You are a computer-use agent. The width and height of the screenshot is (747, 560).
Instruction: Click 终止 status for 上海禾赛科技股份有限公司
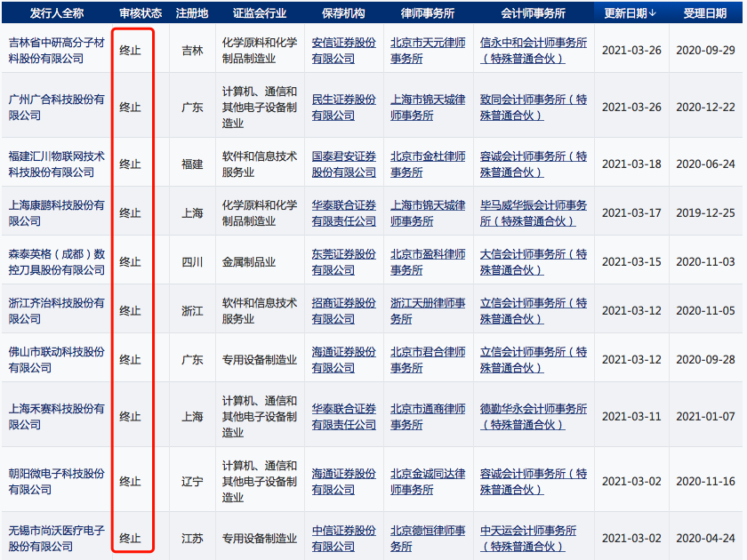pos(131,416)
